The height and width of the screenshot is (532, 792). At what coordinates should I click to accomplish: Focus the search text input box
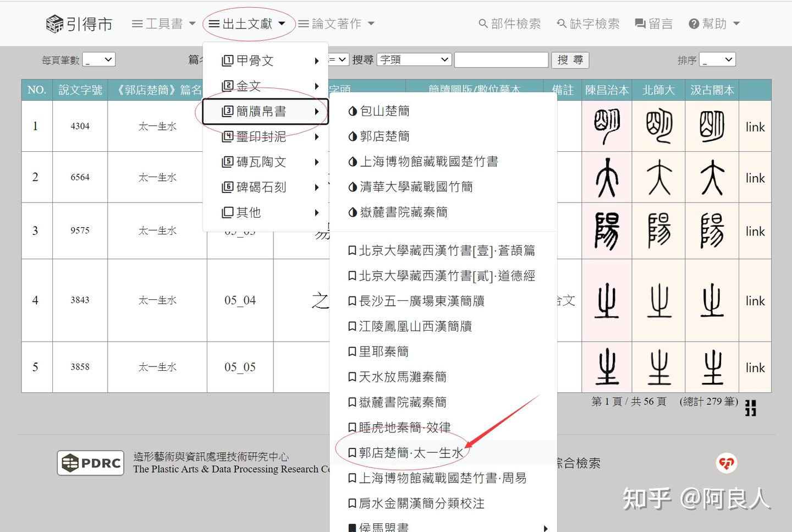point(501,59)
